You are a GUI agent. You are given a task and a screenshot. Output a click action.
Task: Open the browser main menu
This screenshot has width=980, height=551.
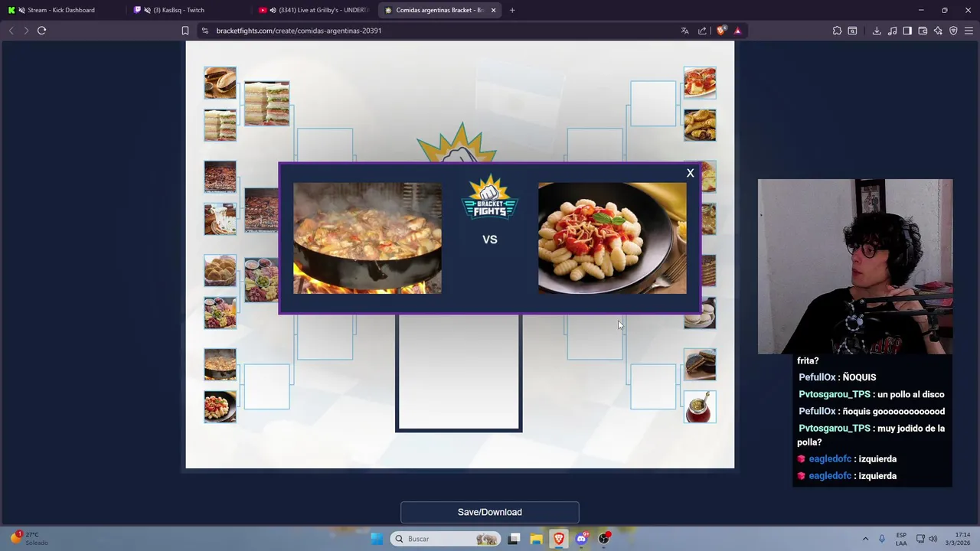[x=969, y=31]
